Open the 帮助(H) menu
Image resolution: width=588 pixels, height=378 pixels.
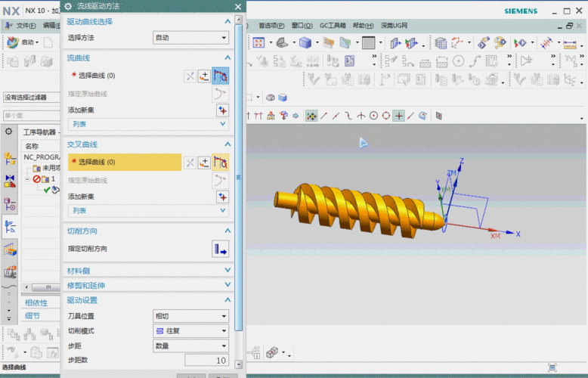364,25
